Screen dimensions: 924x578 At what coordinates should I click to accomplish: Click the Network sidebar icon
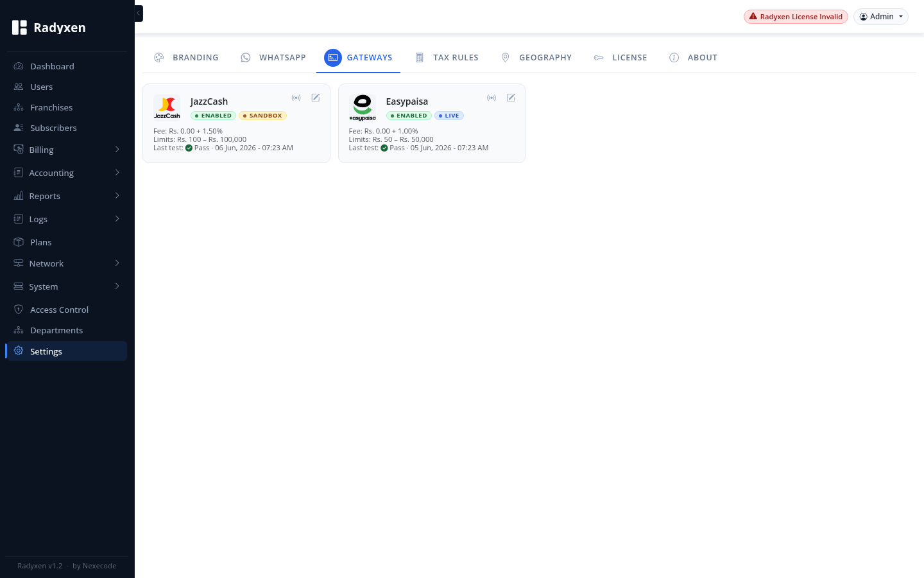(19, 263)
